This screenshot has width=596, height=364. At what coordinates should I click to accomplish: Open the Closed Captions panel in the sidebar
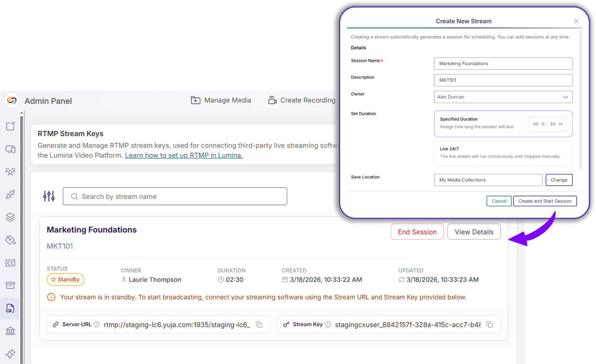pyautogui.click(x=10, y=263)
